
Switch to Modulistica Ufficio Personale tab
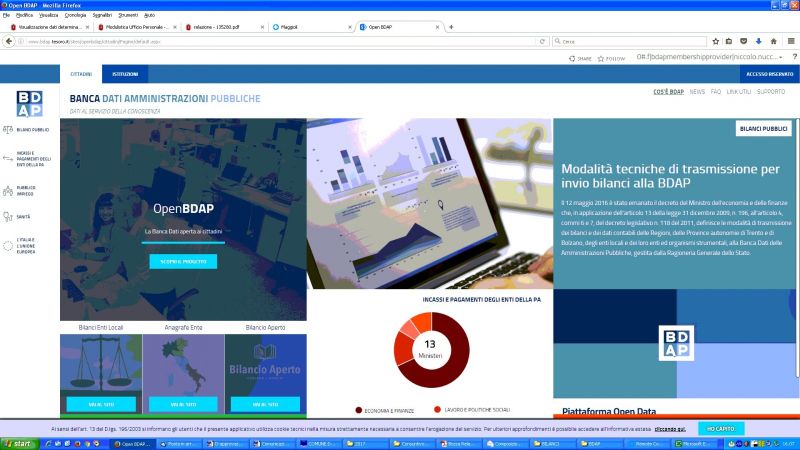tap(135, 27)
